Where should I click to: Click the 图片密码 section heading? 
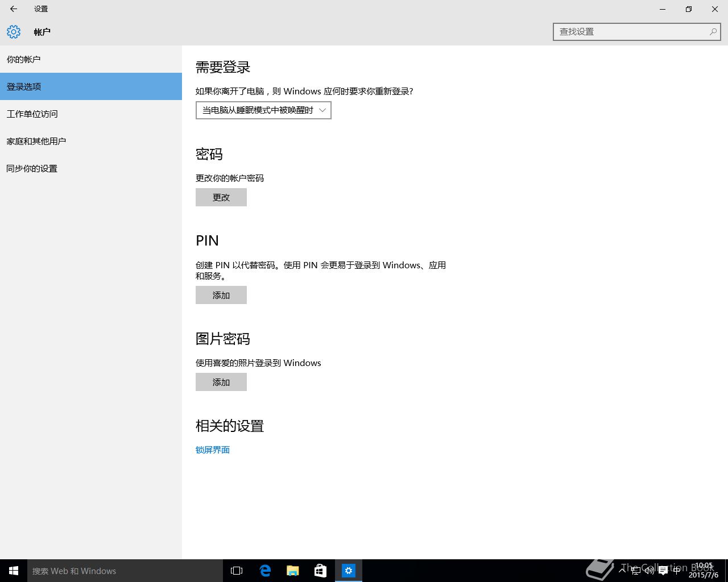pos(223,339)
